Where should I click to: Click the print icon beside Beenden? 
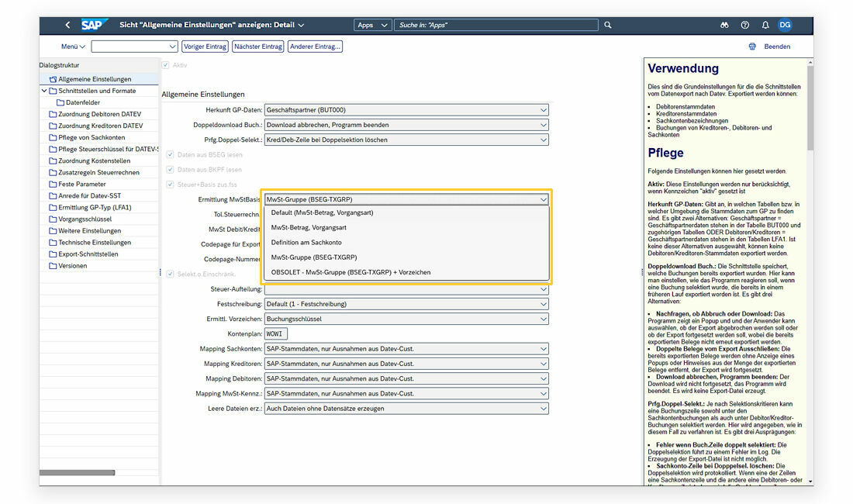[x=752, y=47]
